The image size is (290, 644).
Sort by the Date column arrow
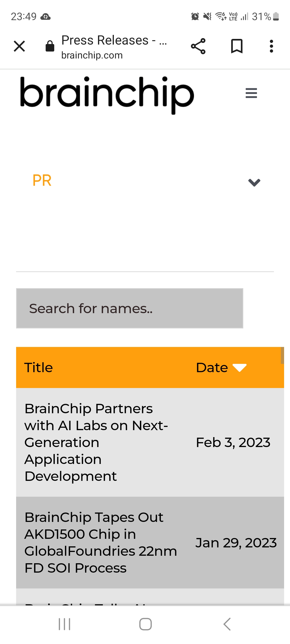coord(240,368)
